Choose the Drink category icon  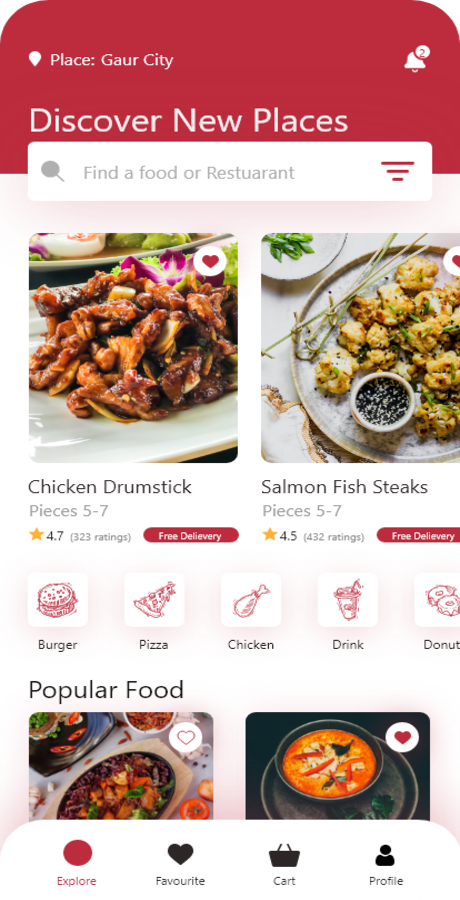coord(347,599)
